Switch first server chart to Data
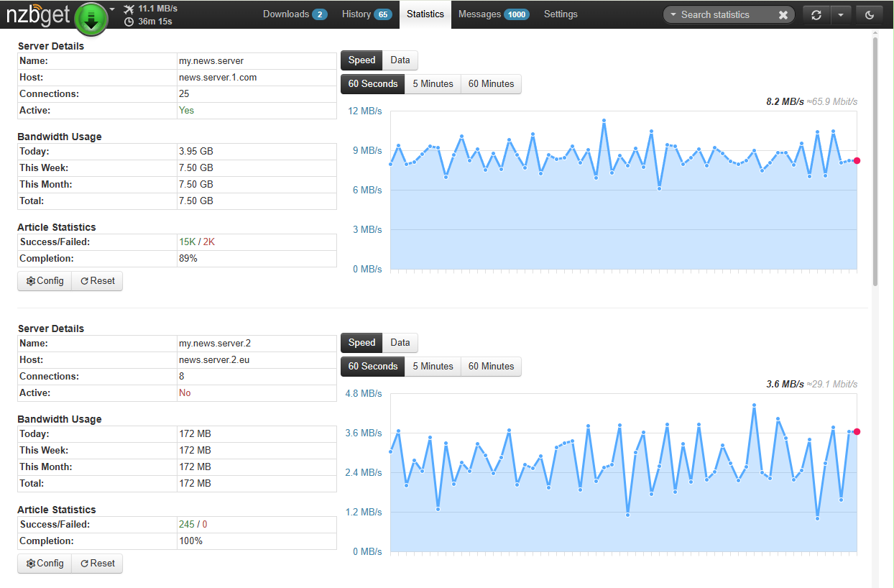 click(x=400, y=60)
